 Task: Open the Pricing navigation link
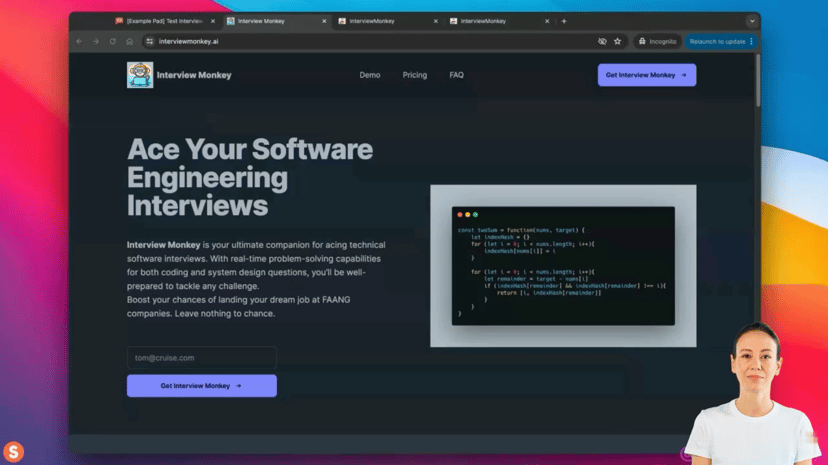415,75
